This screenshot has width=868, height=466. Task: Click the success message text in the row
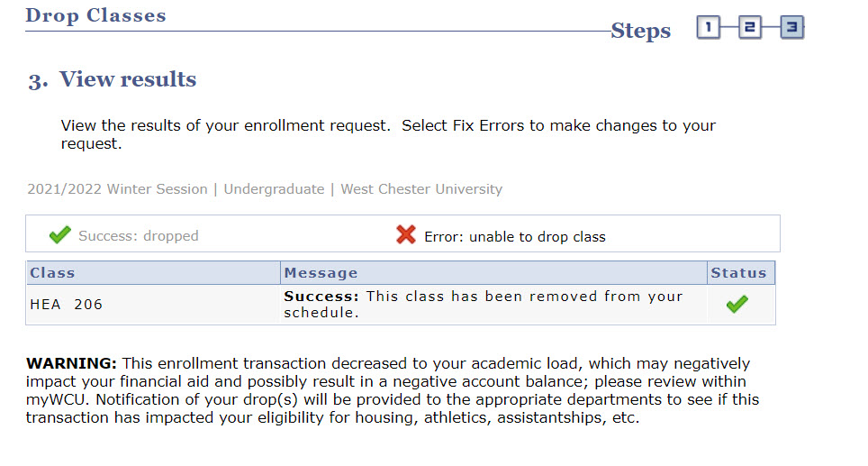(484, 305)
